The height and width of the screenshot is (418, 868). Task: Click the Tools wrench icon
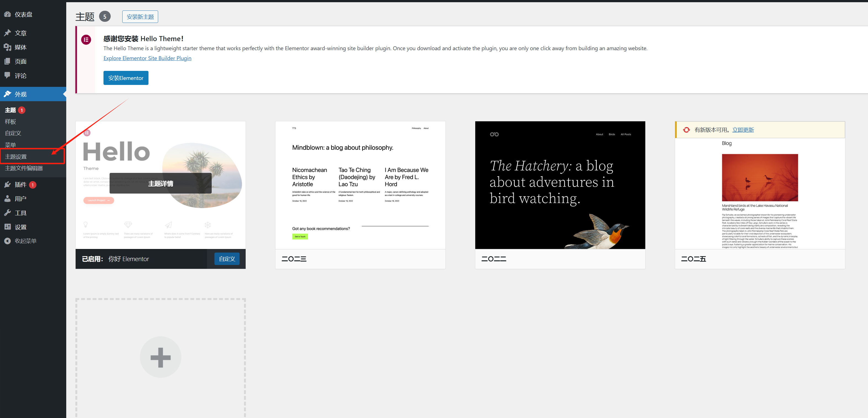click(7, 213)
